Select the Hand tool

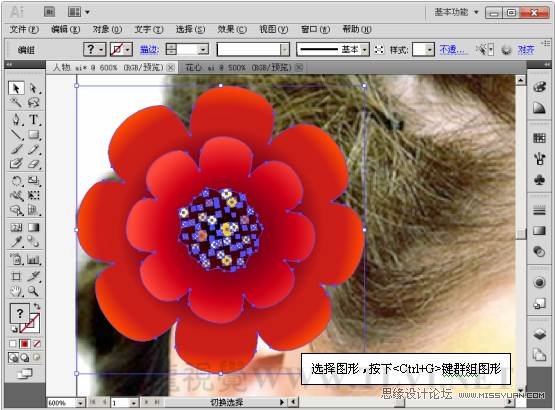point(16,291)
